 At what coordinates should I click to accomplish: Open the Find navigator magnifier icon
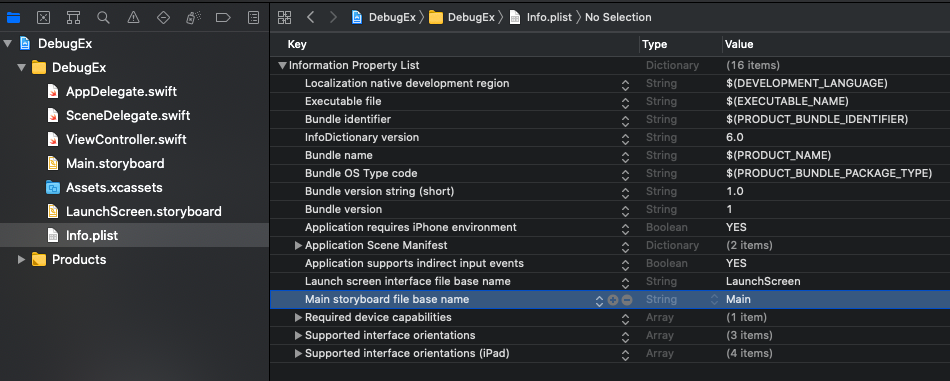[x=104, y=18]
